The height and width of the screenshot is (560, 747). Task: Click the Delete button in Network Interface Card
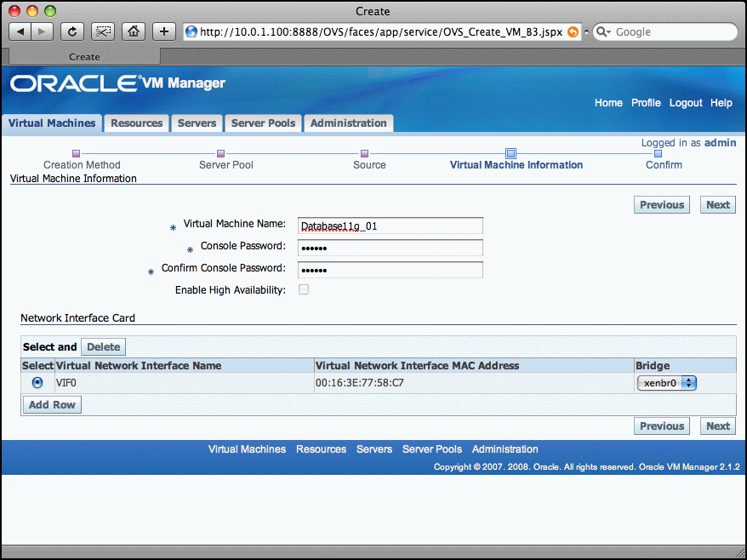click(104, 347)
